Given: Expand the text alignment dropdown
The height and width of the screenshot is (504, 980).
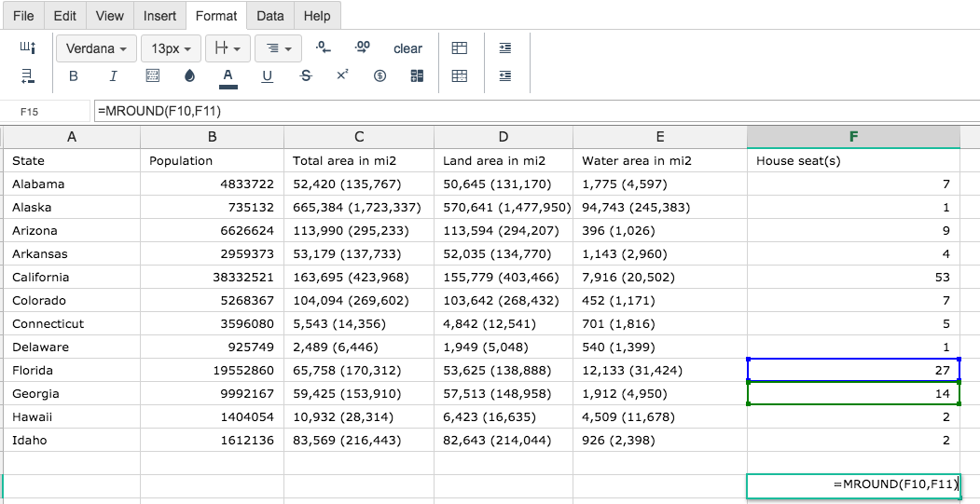Looking at the screenshot, I should (278, 48).
